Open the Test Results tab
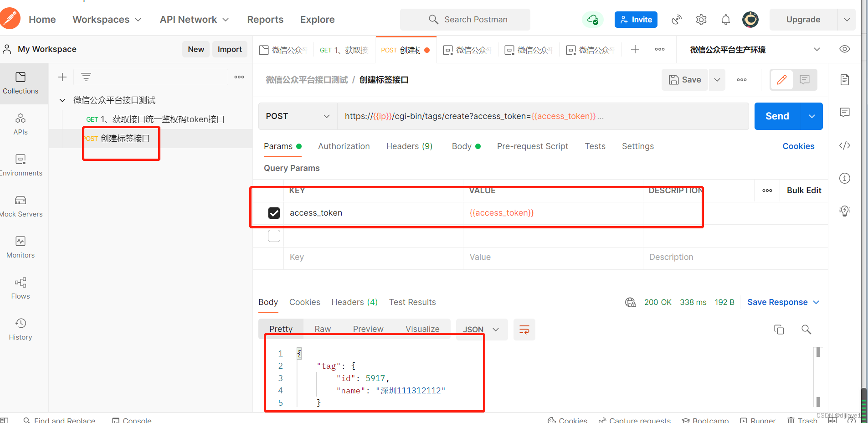 pyautogui.click(x=412, y=302)
